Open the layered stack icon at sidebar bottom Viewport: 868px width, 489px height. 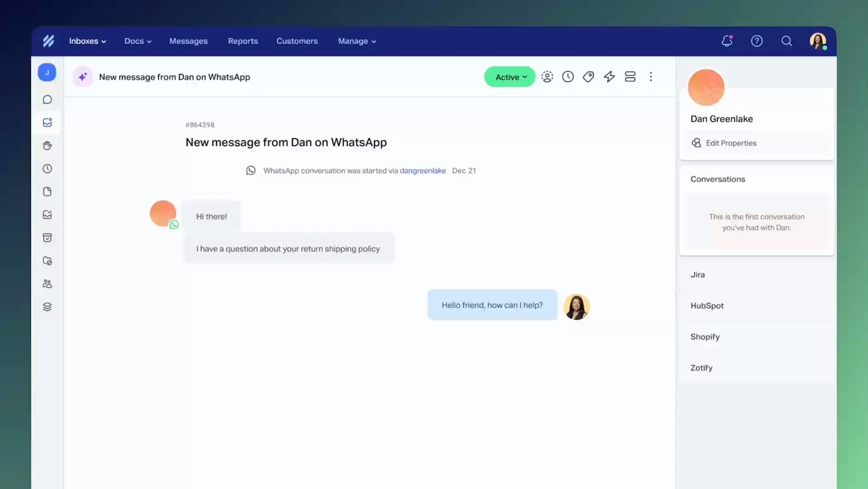pyautogui.click(x=47, y=306)
